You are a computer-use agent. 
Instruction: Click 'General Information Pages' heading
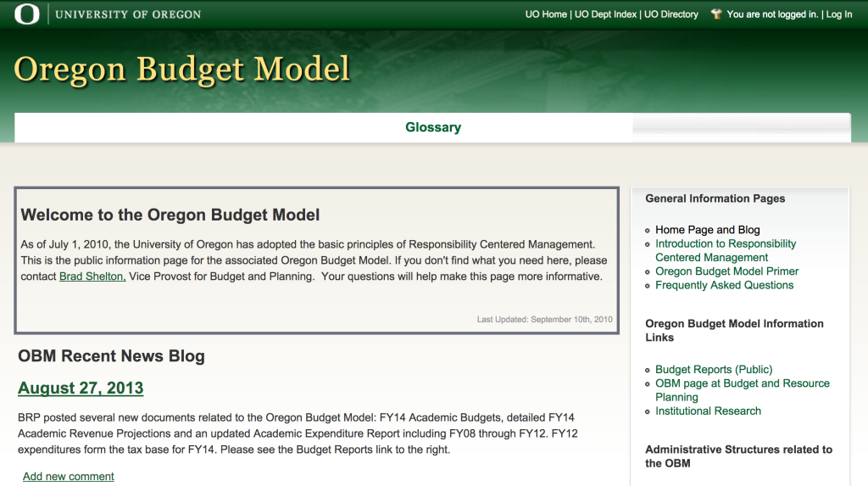pos(715,198)
